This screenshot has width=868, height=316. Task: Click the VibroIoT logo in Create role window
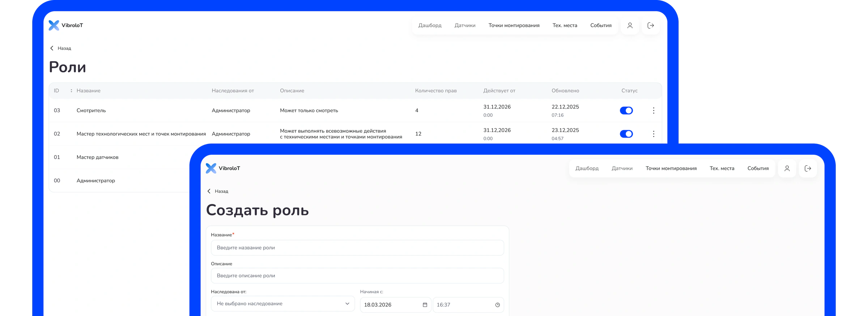click(x=223, y=168)
